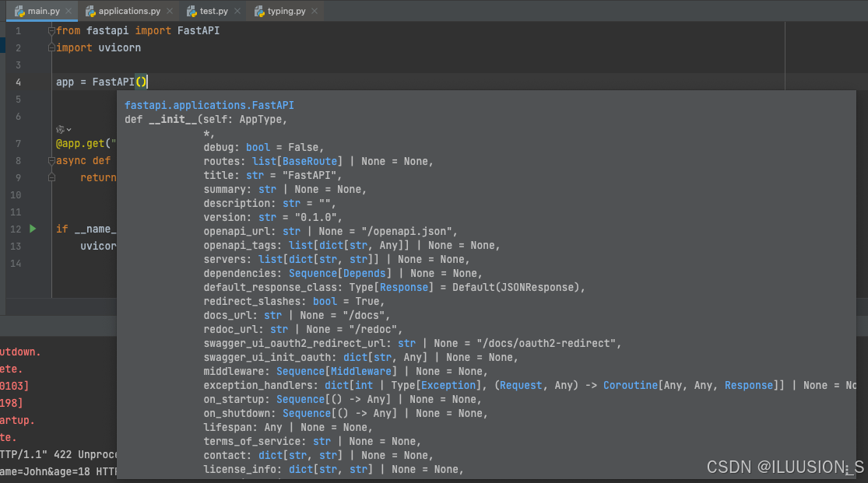868x483 pixels.
Task: Open fastapi.applications.FastAPI link in popup
Action: pos(209,105)
